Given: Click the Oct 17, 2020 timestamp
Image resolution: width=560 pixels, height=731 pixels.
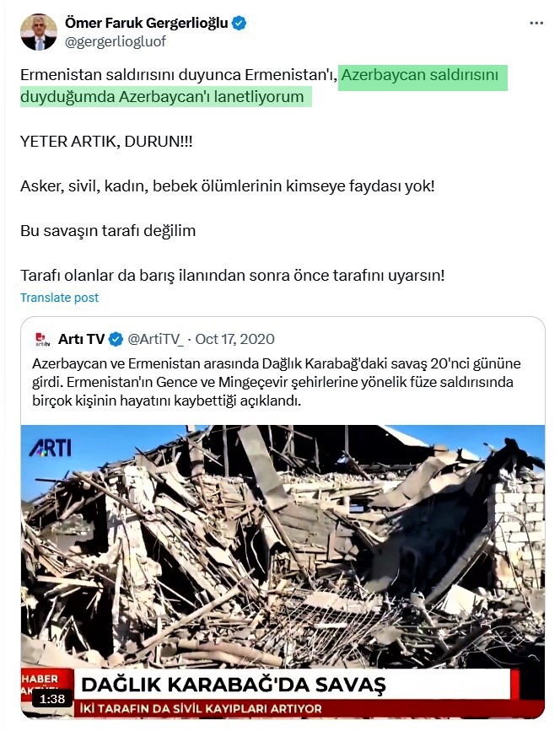Looking at the screenshot, I should click(234, 340).
